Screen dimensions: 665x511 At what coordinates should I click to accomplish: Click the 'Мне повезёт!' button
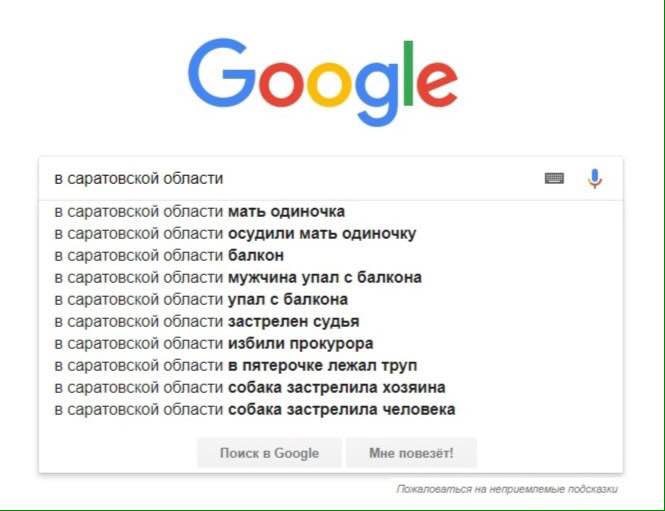411,453
